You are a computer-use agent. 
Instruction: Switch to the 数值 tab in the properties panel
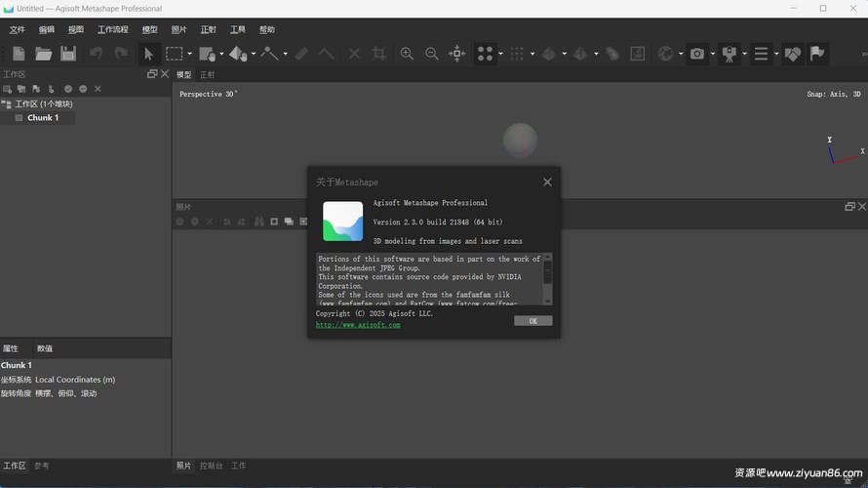(45, 348)
